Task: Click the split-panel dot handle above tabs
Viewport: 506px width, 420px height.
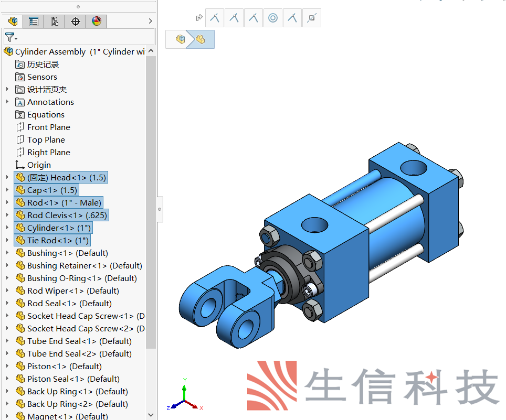Action: 78,6
